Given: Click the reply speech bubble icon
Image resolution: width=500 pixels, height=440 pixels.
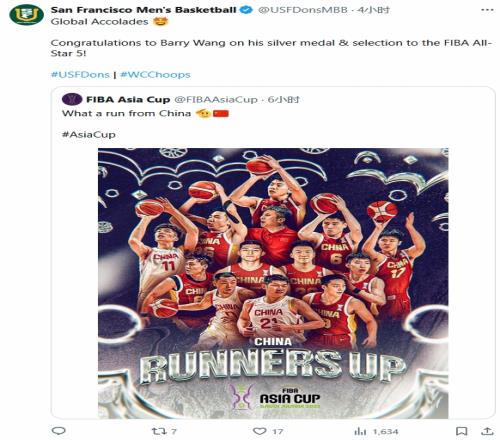Looking at the screenshot, I should 59,431.
